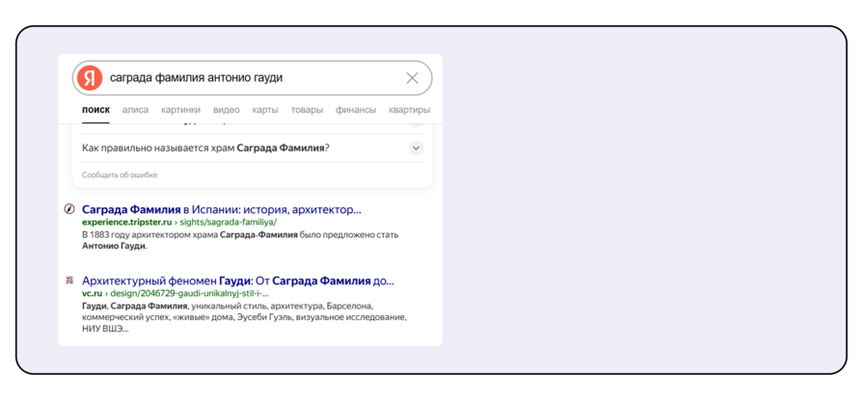Open Саграда Фамилия в Испании result title
Image resolution: width=868 pixels, height=400 pixels.
point(222,210)
